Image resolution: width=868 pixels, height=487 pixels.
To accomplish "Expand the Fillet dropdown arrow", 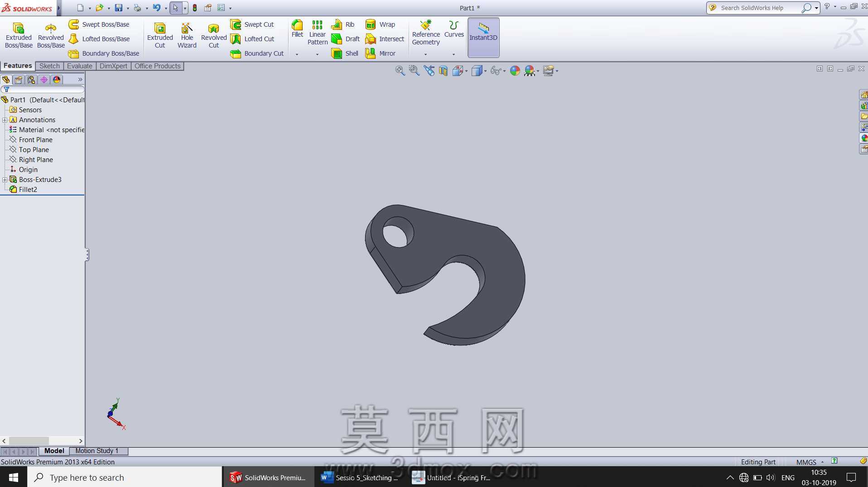I will click(x=297, y=54).
